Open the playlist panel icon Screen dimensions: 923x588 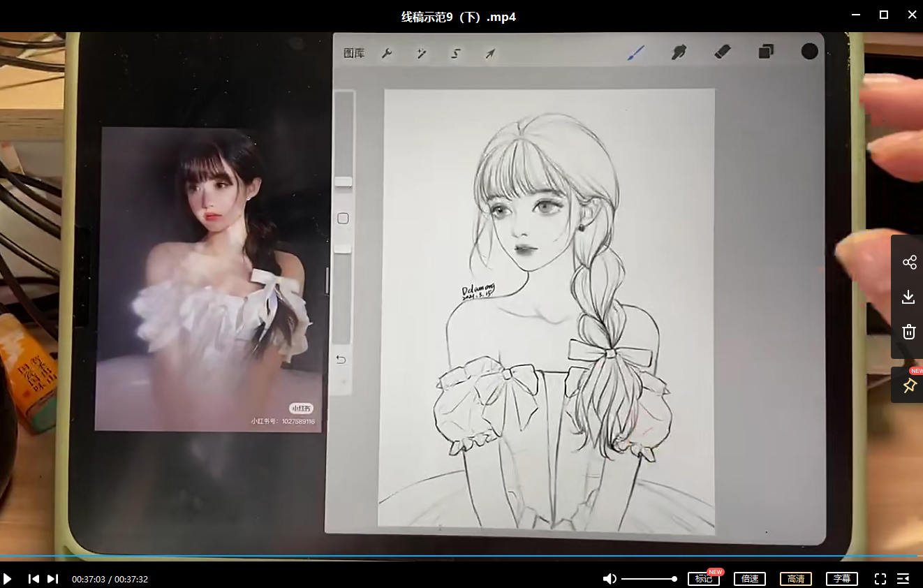(903, 579)
